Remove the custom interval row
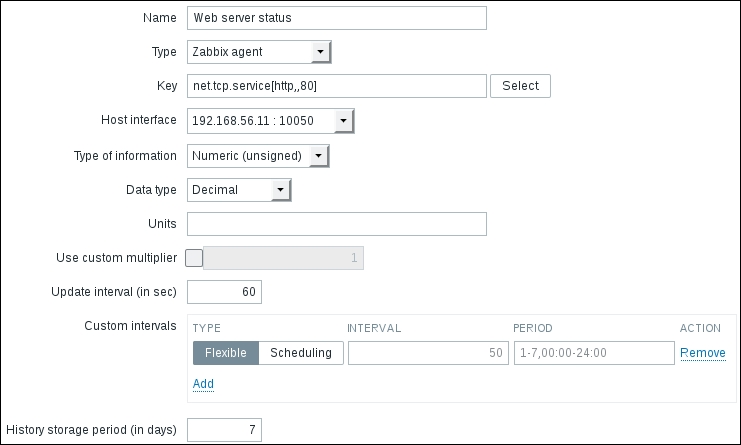Image resolution: width=741 pixels, height=445 pixels. click(x=703, y=353)
